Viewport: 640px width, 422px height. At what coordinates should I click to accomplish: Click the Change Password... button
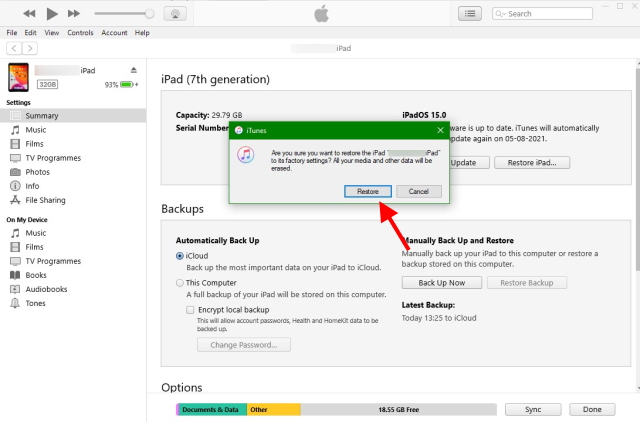point(244,345)
